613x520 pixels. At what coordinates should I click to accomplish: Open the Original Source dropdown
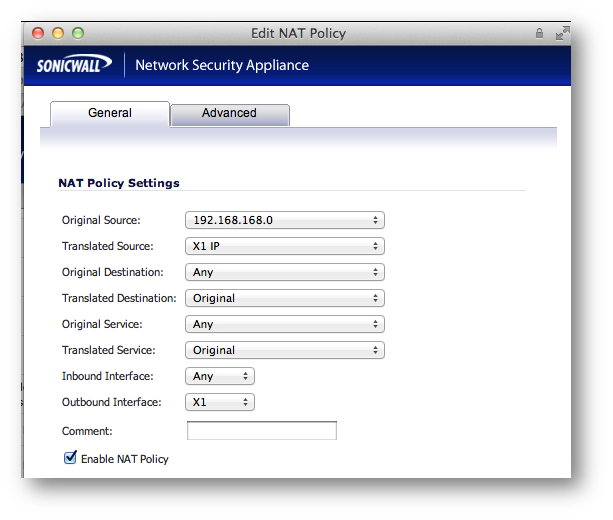(x=284, y=220)
